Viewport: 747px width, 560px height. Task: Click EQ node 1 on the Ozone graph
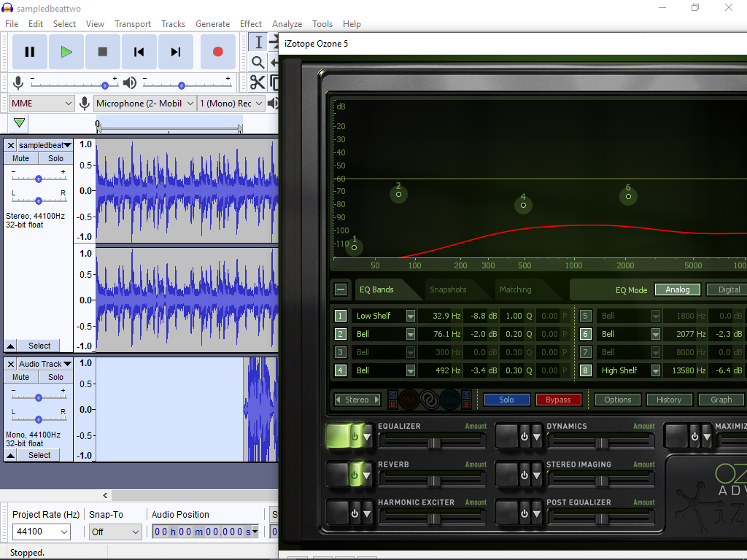354,247
